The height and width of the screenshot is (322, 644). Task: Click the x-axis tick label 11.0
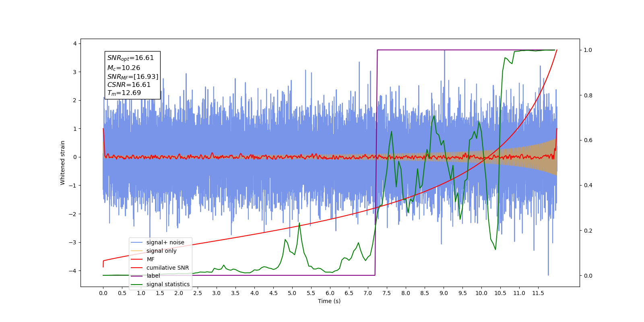[x=519, y=293]
